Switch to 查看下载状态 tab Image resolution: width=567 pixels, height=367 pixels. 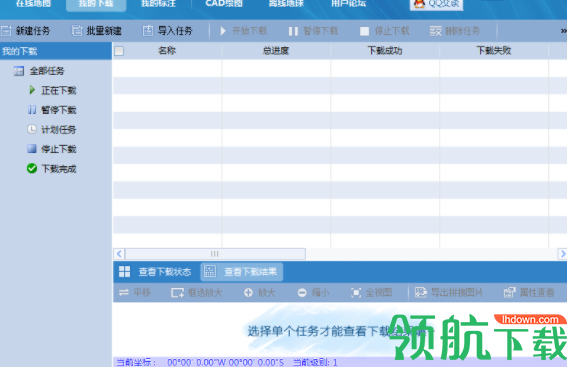pos(156,272)
